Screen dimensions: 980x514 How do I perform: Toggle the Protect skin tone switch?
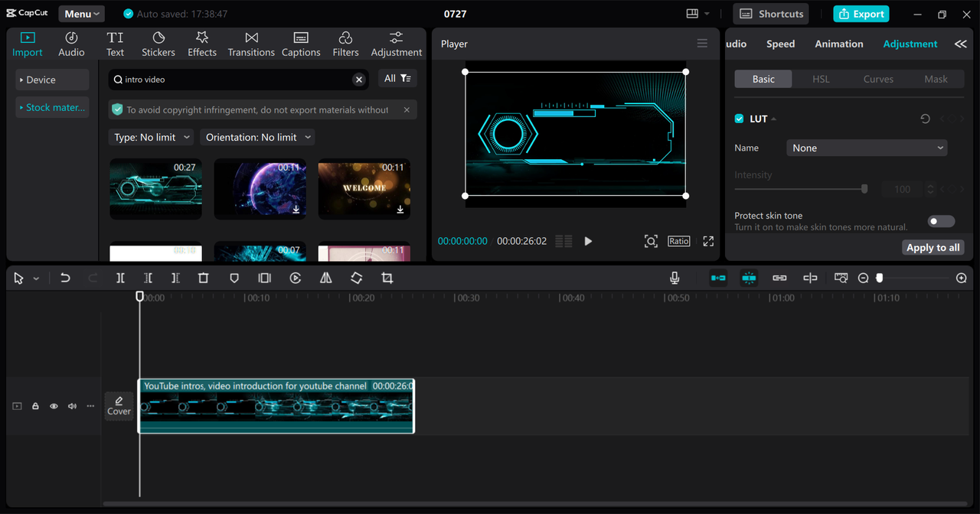click(941, 221)
